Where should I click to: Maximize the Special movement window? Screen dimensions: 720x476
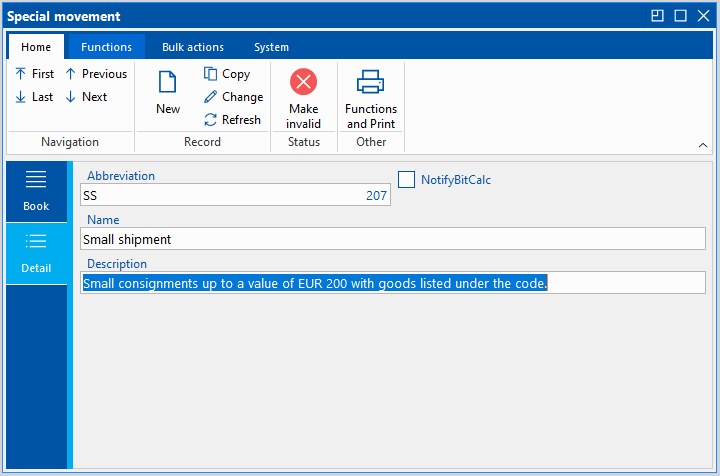pos(681,16)
